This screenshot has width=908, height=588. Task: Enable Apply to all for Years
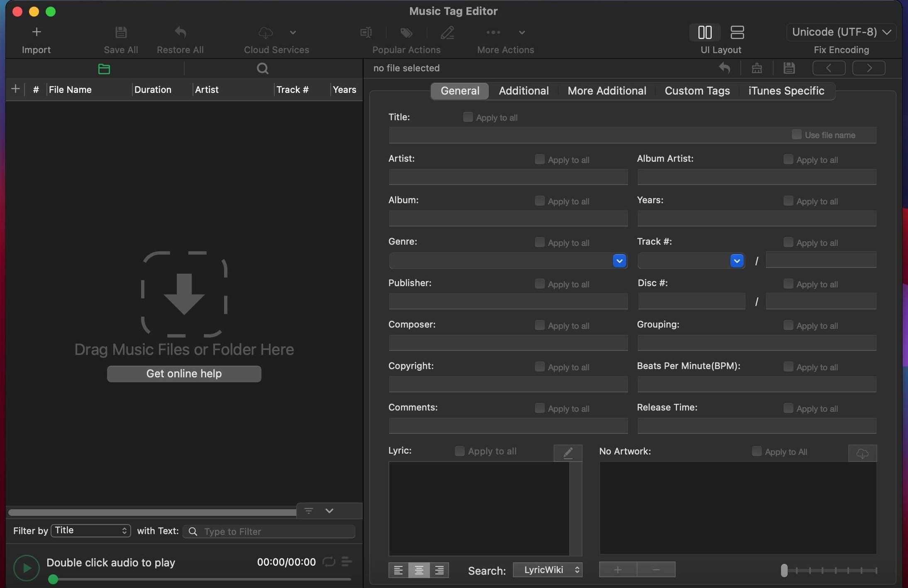(x=788, y=201)
